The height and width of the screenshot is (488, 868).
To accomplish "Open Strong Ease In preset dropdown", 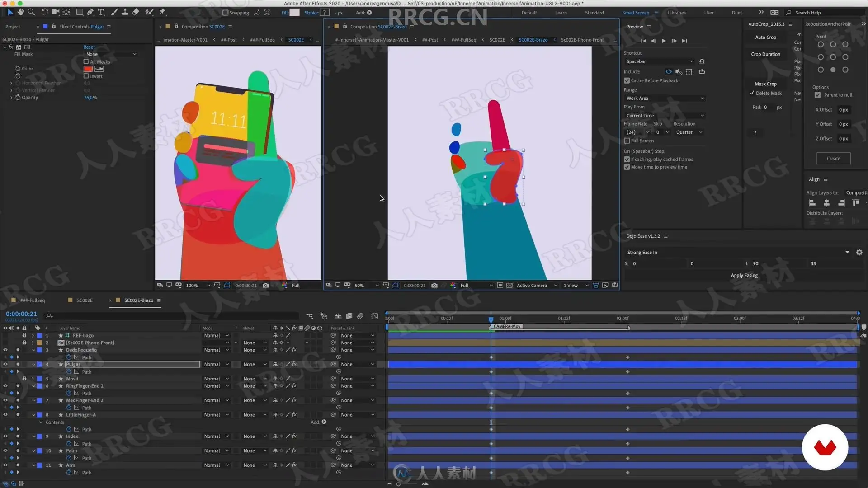I will click(847, 253).
